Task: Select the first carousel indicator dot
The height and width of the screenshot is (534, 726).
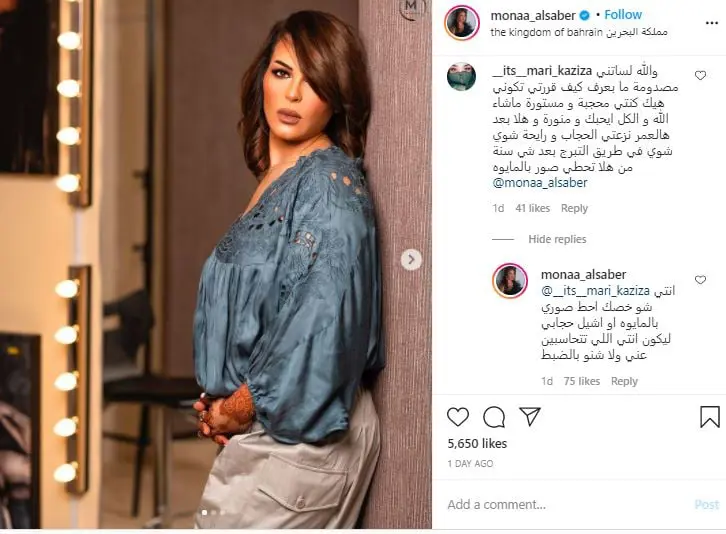Action: pyautogui.click(x=204, y=512)
